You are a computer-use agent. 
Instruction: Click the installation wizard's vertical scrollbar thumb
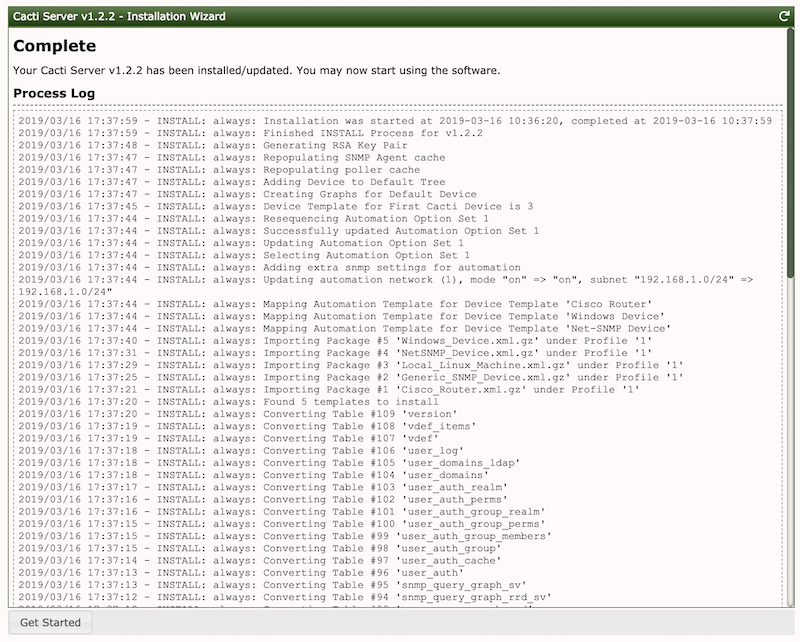790,153
